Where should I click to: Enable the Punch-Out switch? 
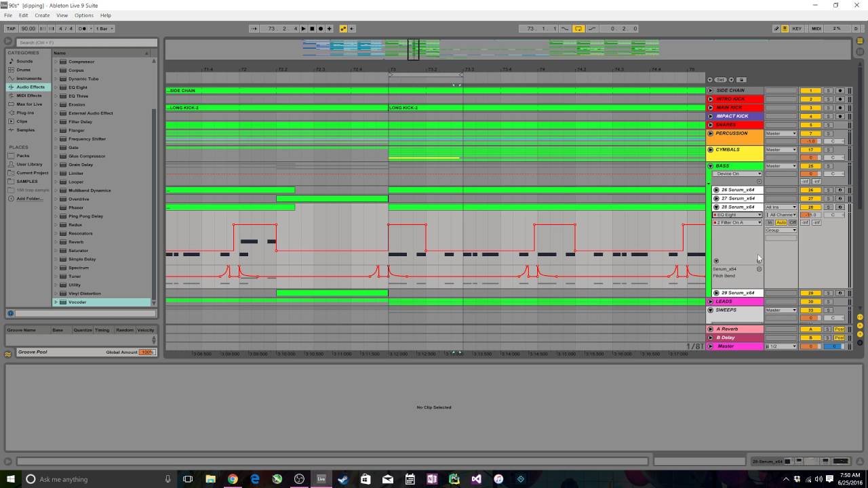point(592,28)
